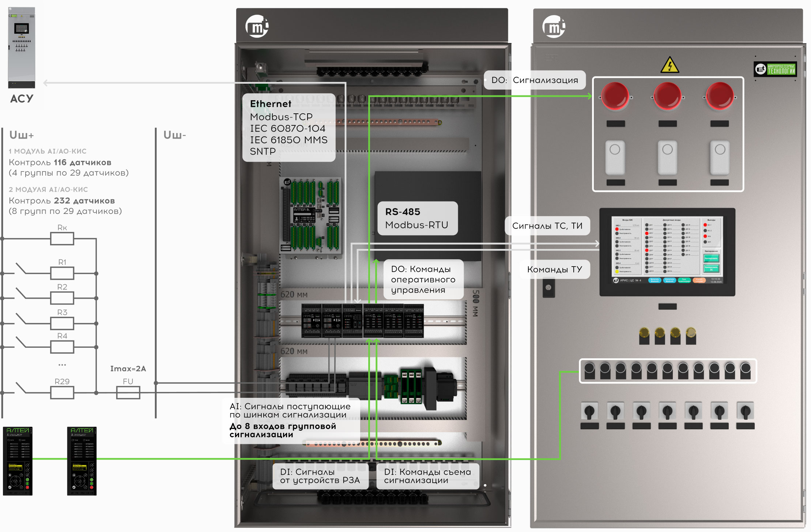The width and height of the screenshot is (811, 532).
Task: Click the yellow high-voltage warning triangle
Action: (669, 65)
